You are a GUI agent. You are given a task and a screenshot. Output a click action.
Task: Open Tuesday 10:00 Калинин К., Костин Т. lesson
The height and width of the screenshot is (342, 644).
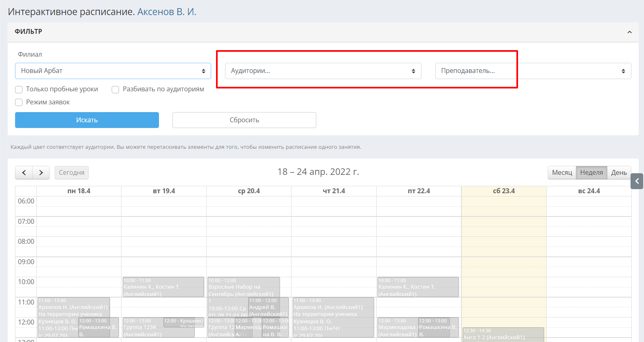[163, 287]
